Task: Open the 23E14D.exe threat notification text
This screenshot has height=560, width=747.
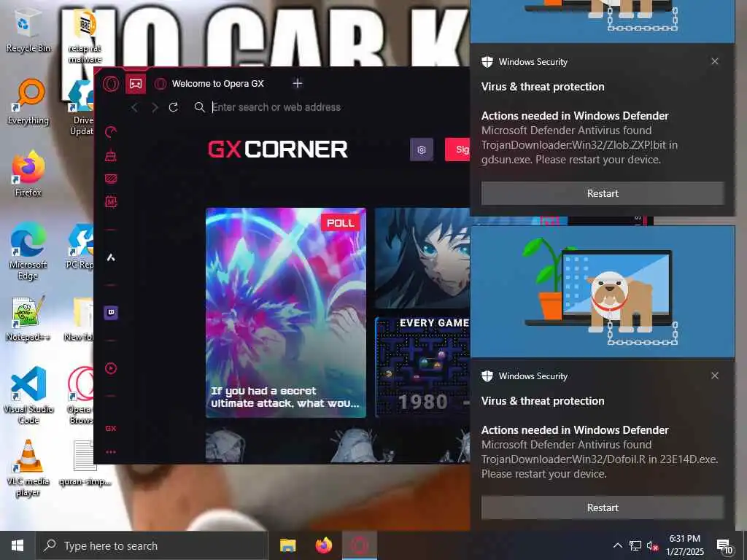Action: pos(600,452)
